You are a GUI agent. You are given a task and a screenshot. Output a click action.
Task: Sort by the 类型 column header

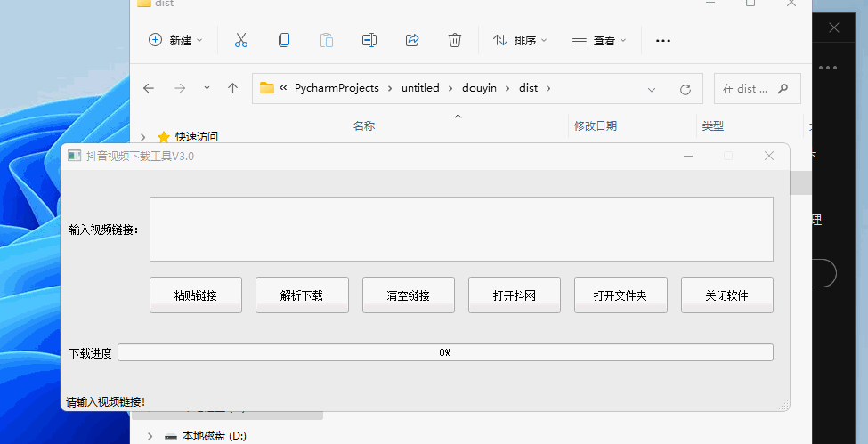point(712,126)
